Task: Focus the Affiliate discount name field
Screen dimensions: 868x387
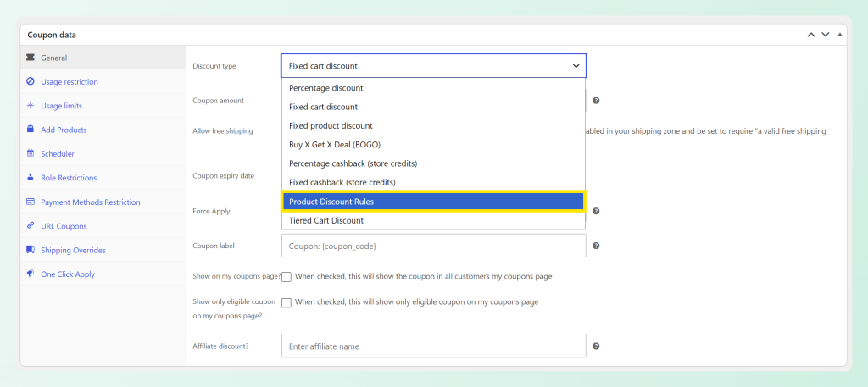Action: pos(433,346)
